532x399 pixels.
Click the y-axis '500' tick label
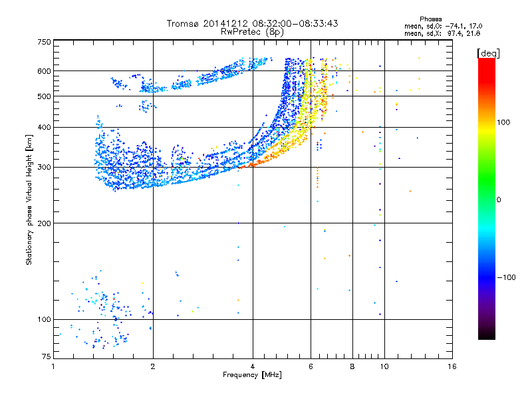pos(44,96)
